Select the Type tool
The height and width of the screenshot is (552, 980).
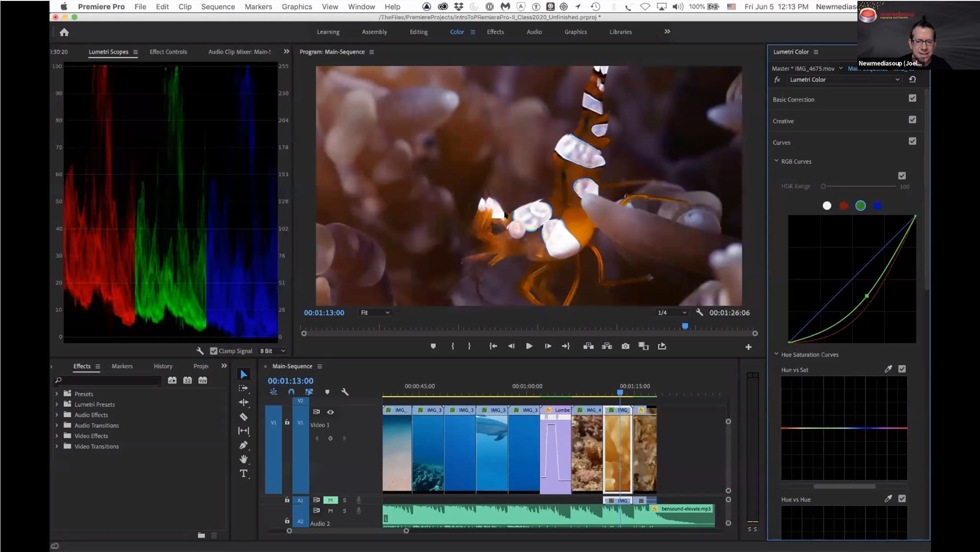[243, 474]
